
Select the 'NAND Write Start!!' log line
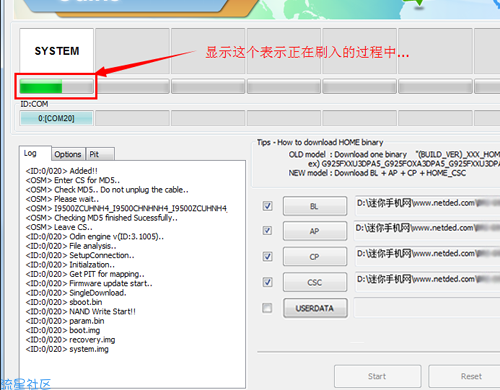point(81,312)
